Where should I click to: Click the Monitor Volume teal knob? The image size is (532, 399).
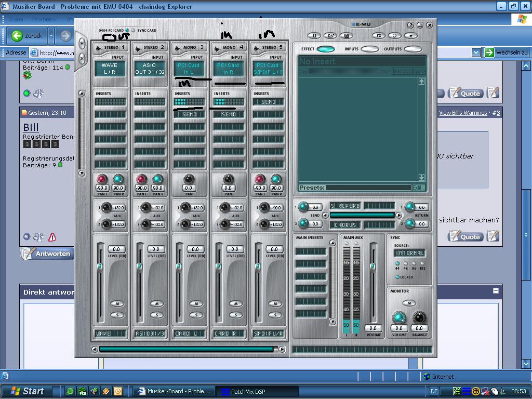398,317
